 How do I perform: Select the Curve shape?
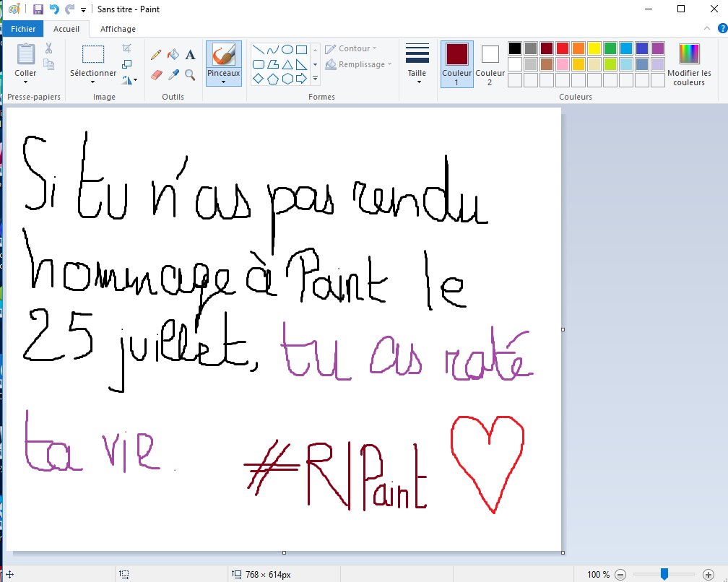point(273,49)
